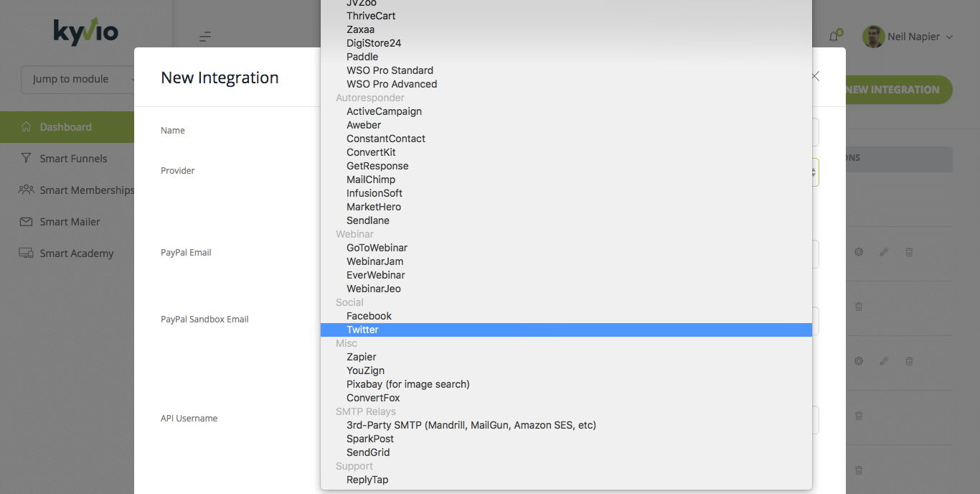Select MarketHero provider
This screenshot has height=494, width=980.
point(566,207)
